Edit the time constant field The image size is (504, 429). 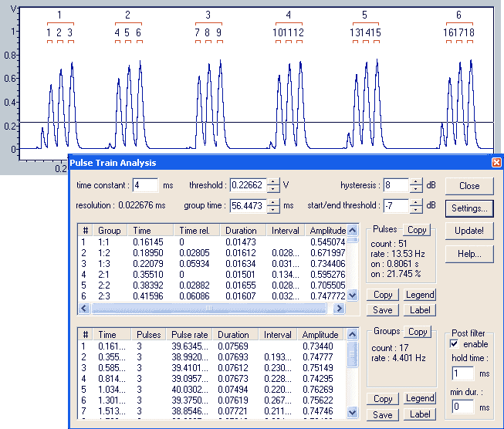pos(145,185)
